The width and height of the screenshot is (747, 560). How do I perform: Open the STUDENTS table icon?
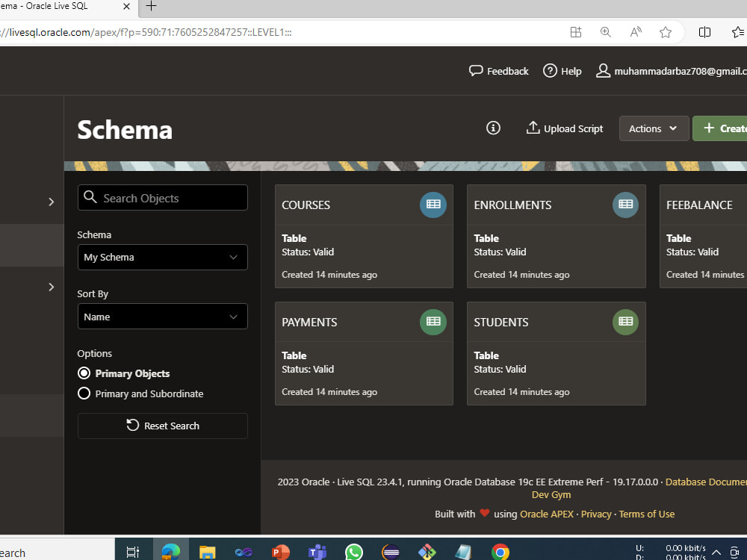(x=625, y=322)
